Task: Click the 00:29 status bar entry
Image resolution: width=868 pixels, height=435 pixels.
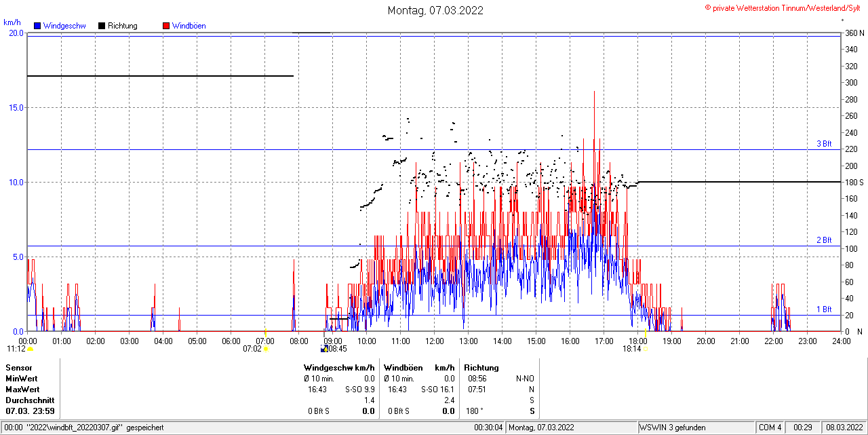Action: point(804,428)
